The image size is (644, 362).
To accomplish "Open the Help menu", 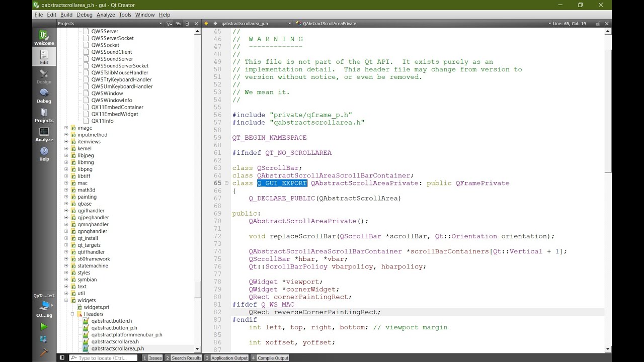I will [165, 15].
